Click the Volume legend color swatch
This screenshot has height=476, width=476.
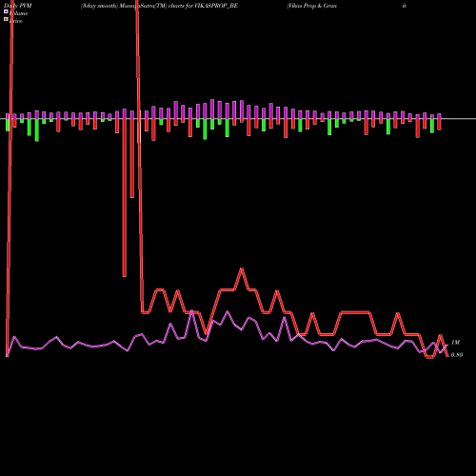[6, 11]
